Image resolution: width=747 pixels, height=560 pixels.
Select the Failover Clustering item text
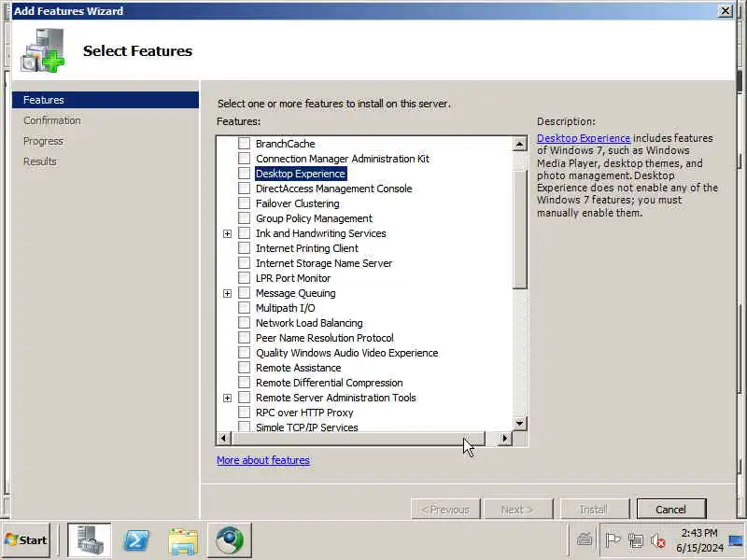tap(298, 203)
